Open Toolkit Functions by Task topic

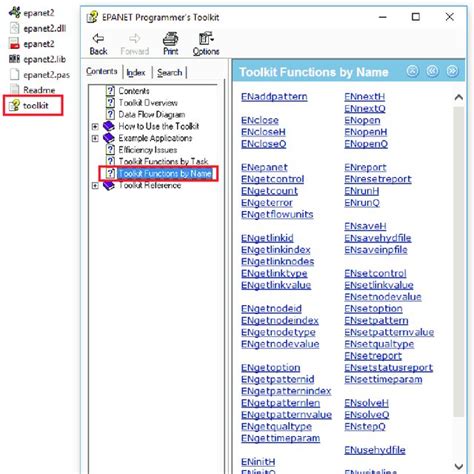(163, 161)
